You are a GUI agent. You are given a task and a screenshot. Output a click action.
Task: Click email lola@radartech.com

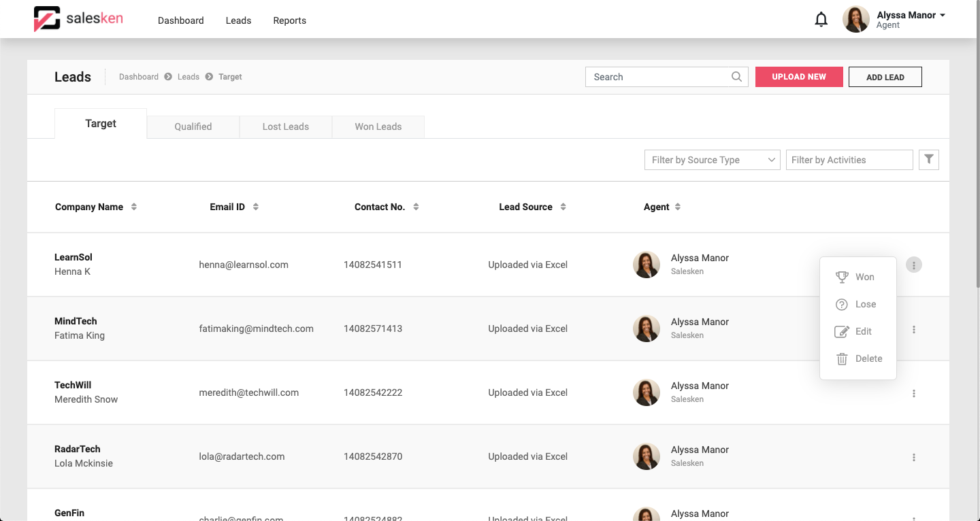click(242, 456)
